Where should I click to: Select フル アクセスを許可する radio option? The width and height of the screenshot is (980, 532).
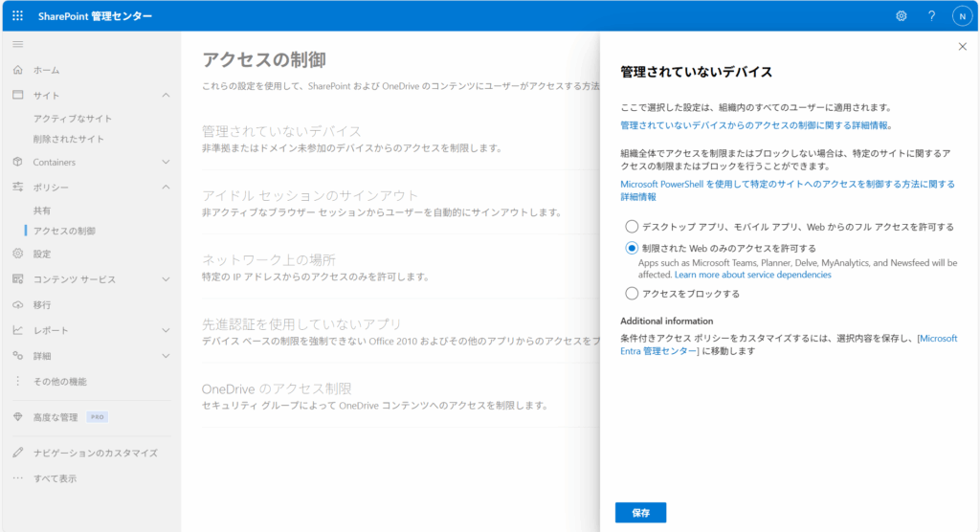(x=631, y=227)
